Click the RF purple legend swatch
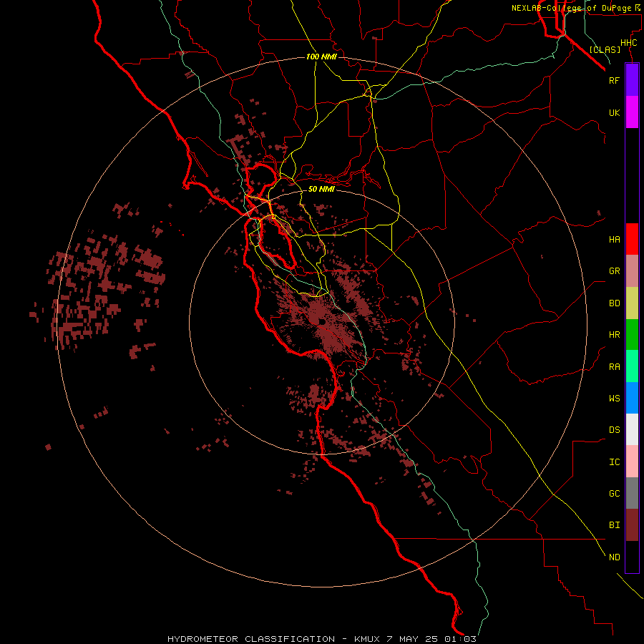Screen dimensions: 644x644 (632, 80)
